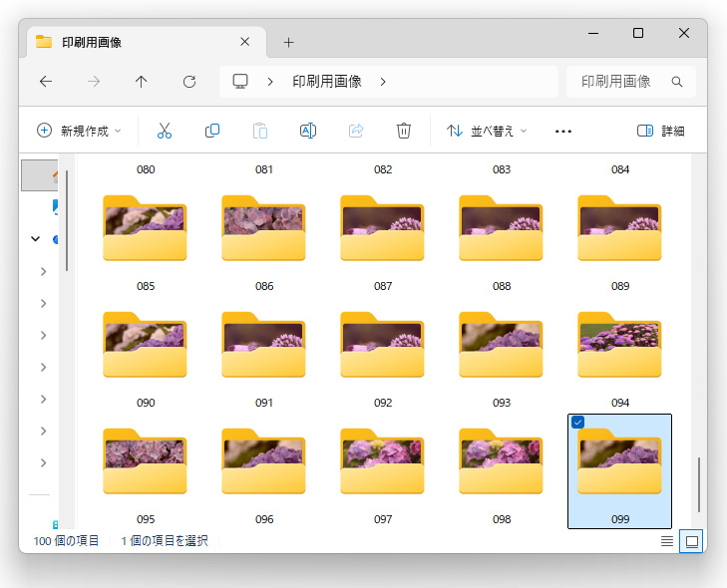Switch to details list view in status bar
This screenshot has width=727, height=588.
(x=667, y=541)
